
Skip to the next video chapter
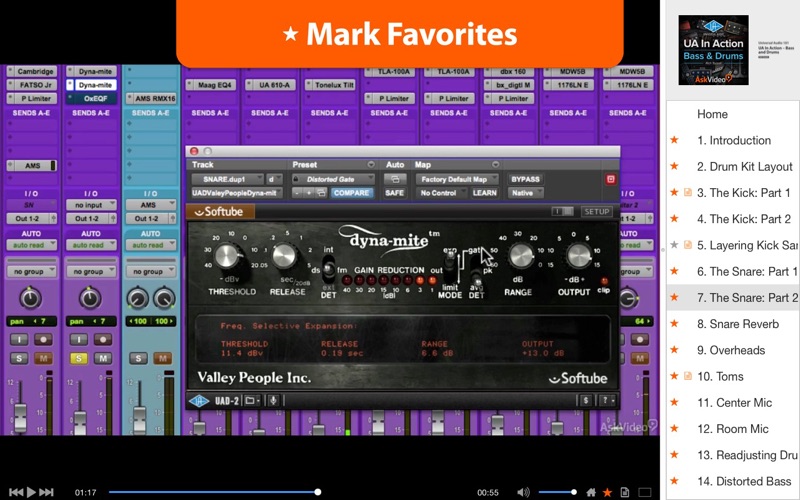[x=46, y=492]
